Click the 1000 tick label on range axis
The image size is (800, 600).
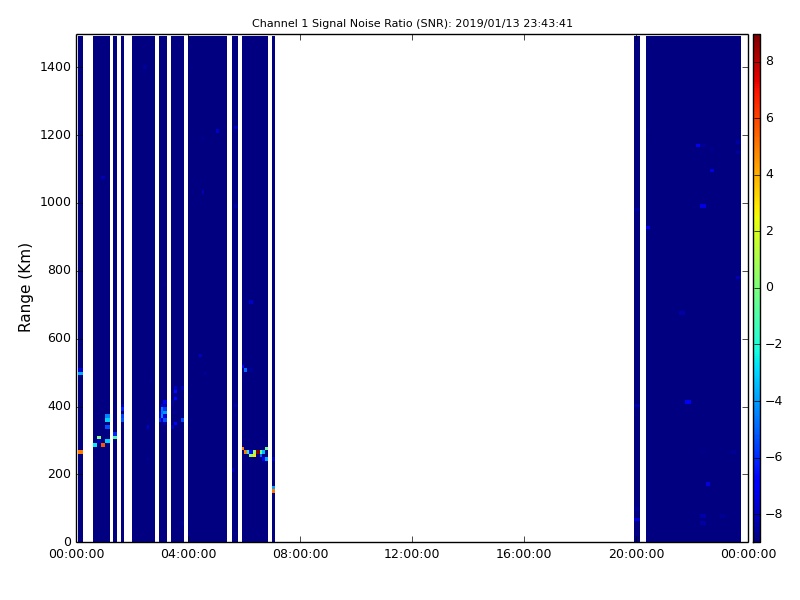[56, 202]
